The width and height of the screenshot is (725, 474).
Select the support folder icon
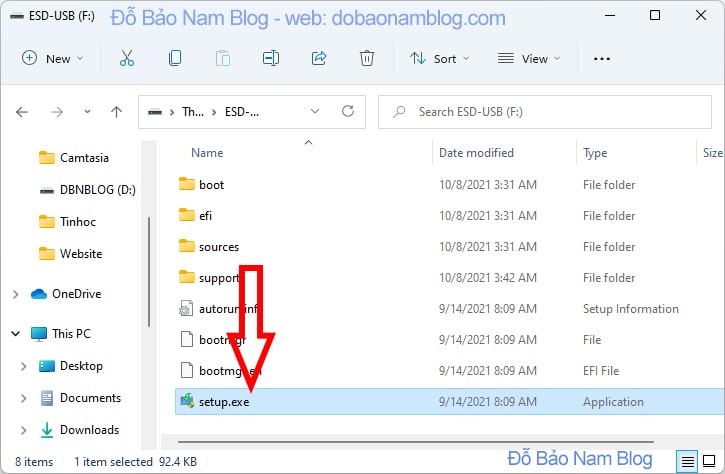pyautogui.click(x=187, y=277)
